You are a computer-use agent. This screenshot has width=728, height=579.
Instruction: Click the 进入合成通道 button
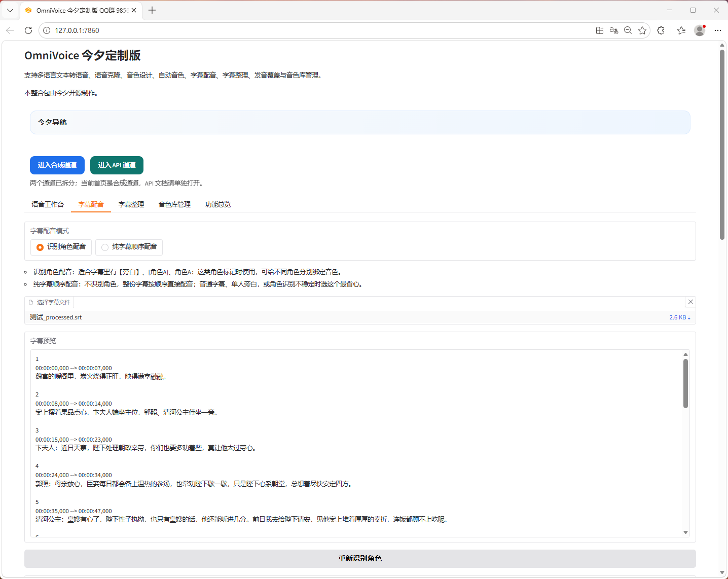tap(57, 165)
